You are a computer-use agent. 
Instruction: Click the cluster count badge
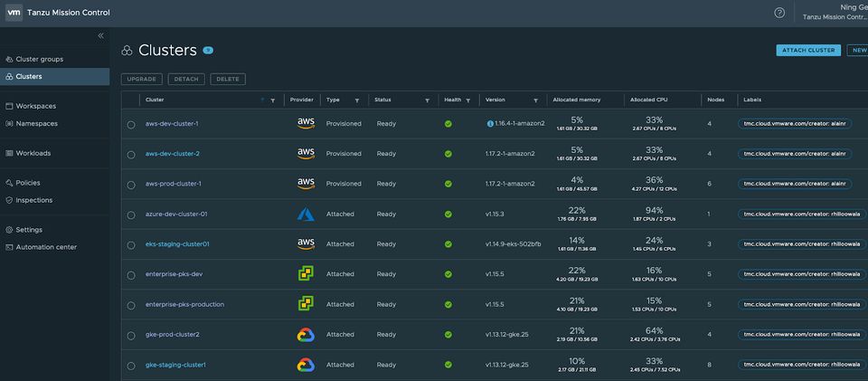(x=208, y=51)
